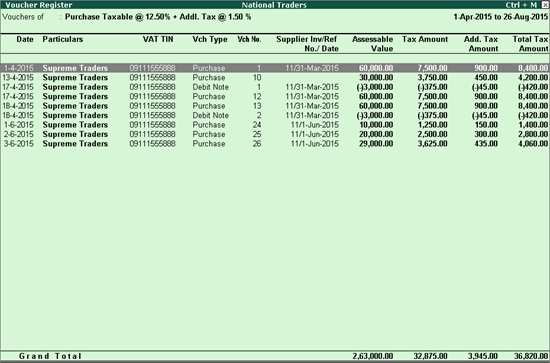This screenshot has width=550, height=363.
Task: Select the 1-4-2015 Purchase voucher row
Action: coord(275,68)
